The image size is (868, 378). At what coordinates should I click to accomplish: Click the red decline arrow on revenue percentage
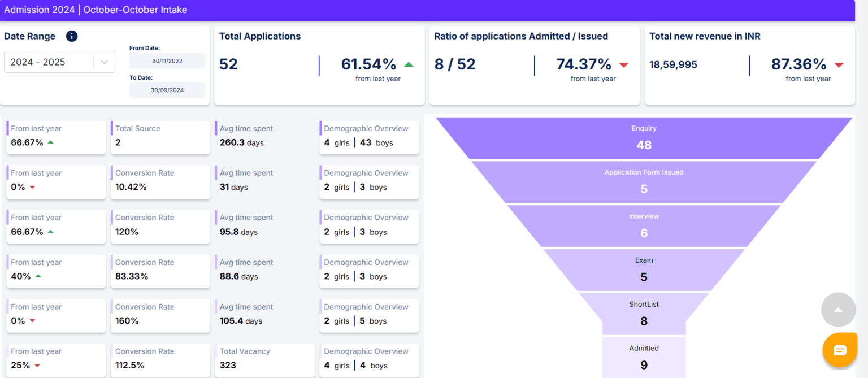pyautogui.click(x=838, y=64)
